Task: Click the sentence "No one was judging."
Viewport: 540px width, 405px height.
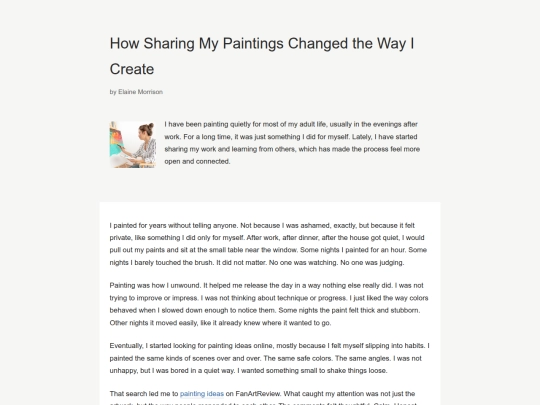Action: pos(372,262)
